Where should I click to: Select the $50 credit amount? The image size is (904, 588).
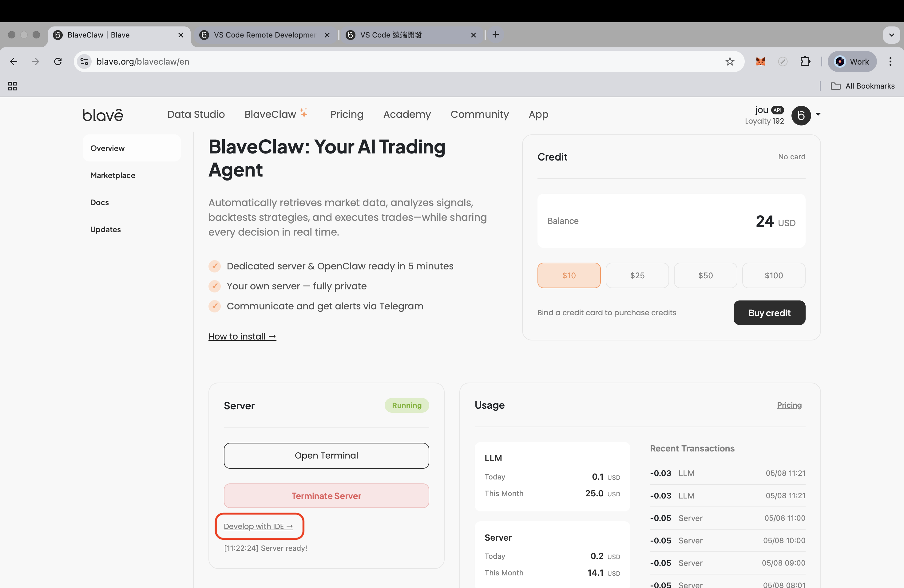(x=705, y=275)
